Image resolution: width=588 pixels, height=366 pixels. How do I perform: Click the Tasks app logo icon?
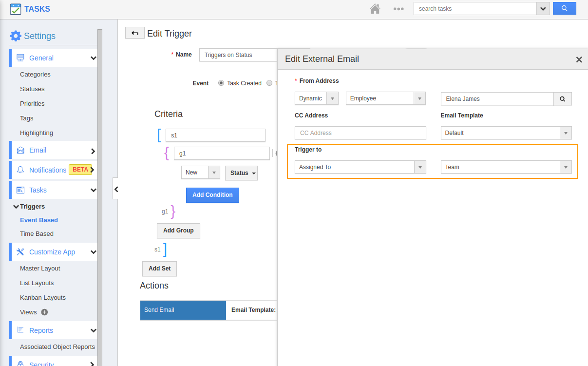click(16, 9)
